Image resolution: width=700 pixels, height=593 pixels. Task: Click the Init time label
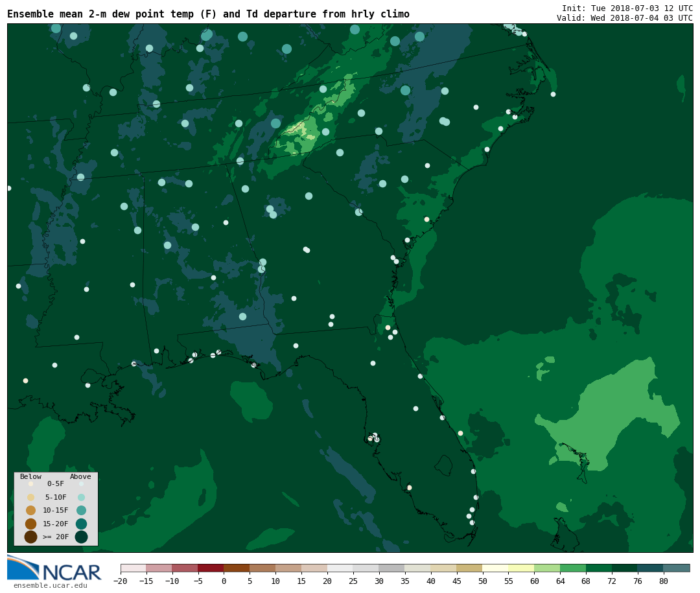tap(627, 8)
